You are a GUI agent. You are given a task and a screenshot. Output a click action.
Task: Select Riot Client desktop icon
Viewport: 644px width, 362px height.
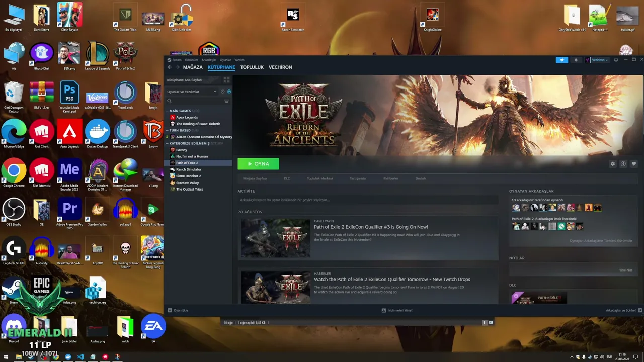point(41,134)
